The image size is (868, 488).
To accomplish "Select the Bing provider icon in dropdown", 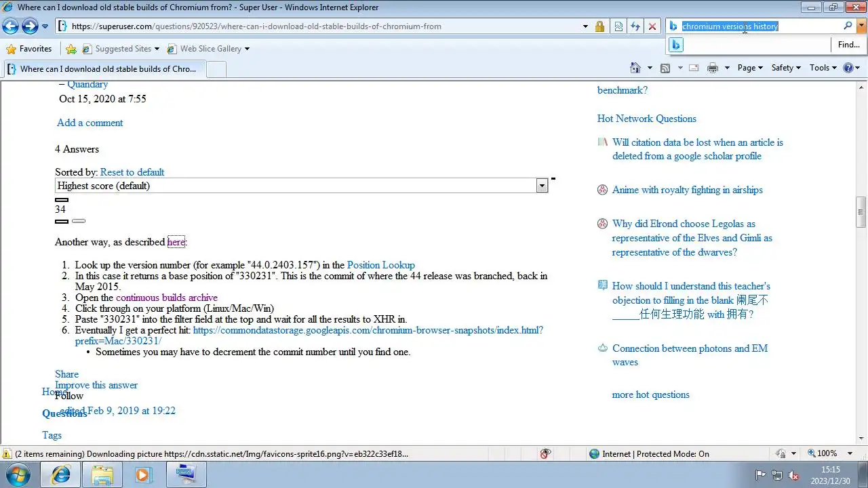I will coord(675,45).
